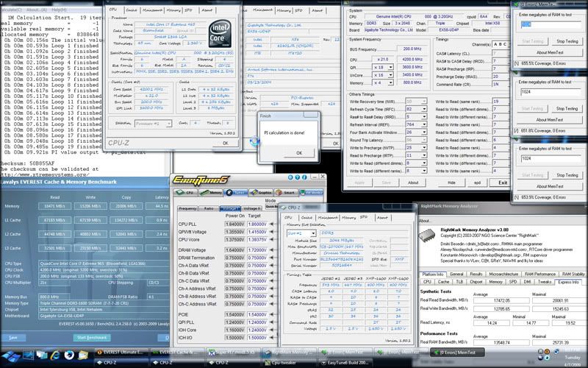Click the arrow icon next to IOH Core target
The image size is (588, 368).
[x=271, y=330]
